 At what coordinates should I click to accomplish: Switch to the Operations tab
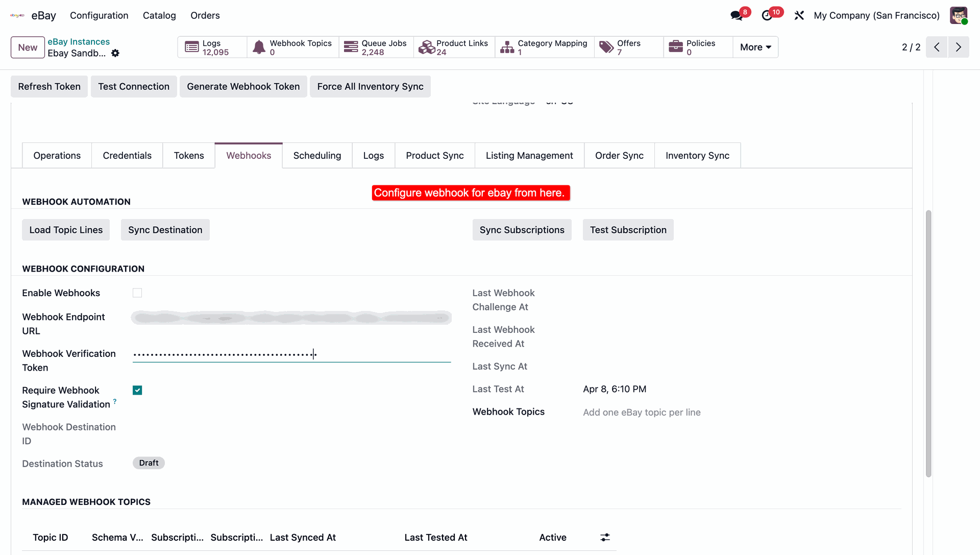pos(57,155)
